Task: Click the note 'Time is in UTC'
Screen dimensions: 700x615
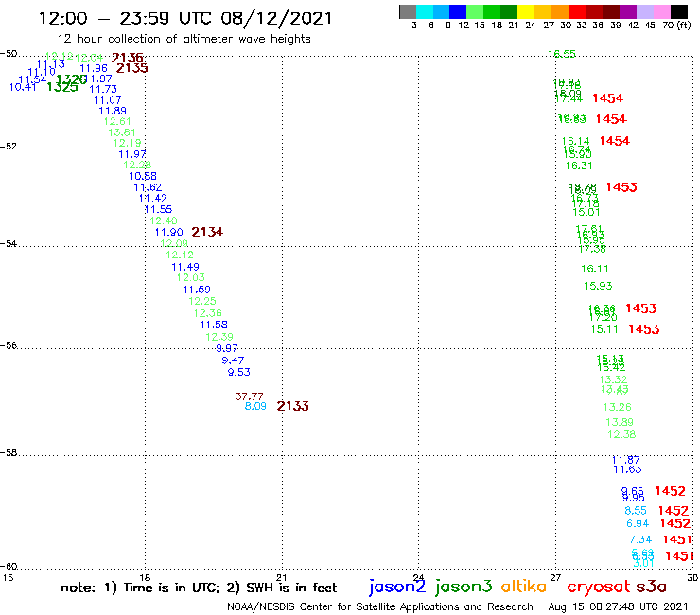Action: click(x=171, y=588)
